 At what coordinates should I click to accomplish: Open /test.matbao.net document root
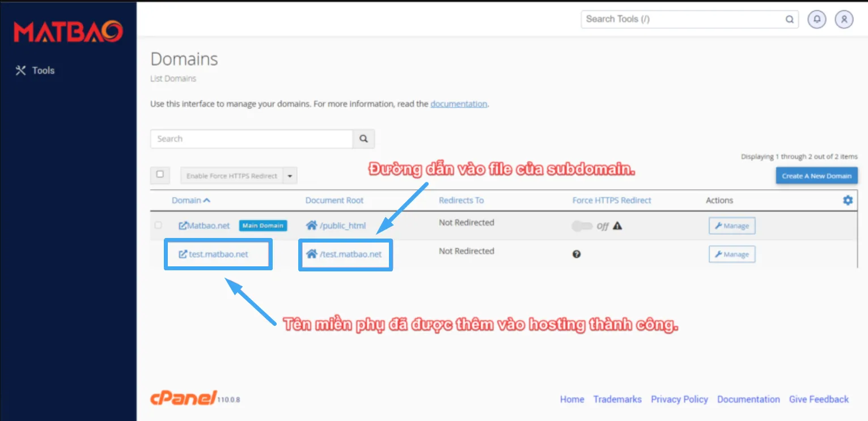pos(351,254)
